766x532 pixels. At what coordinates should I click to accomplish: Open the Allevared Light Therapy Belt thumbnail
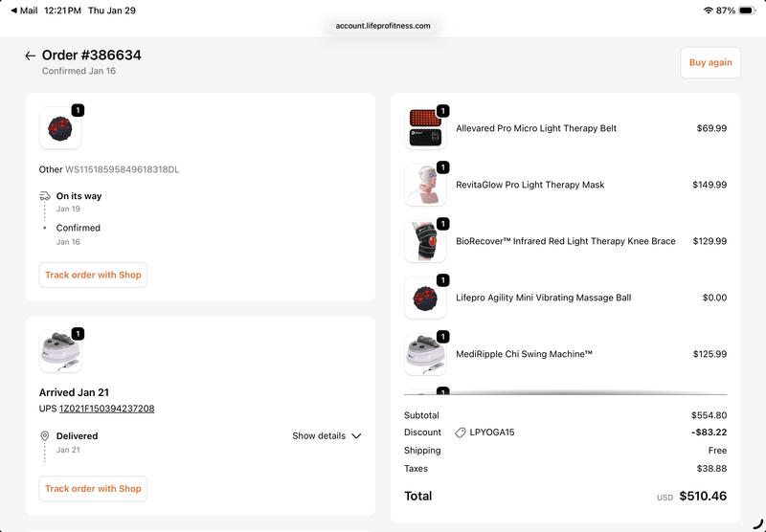click(424, 128)
